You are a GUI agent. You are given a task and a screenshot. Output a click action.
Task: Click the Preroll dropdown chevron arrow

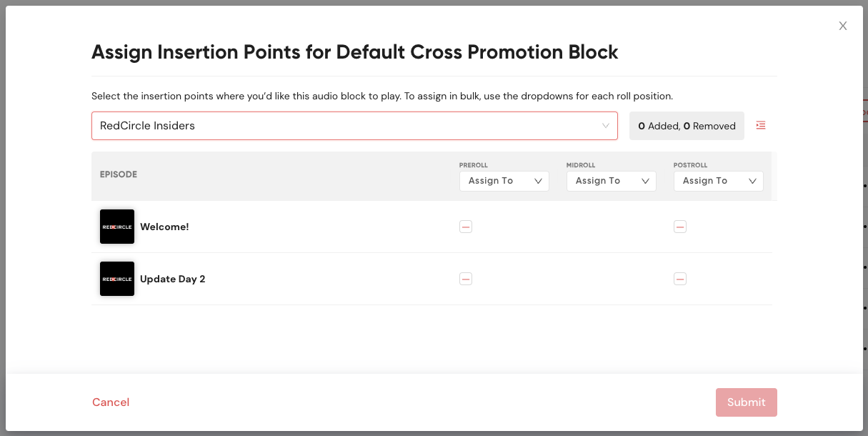coord(539,182)
